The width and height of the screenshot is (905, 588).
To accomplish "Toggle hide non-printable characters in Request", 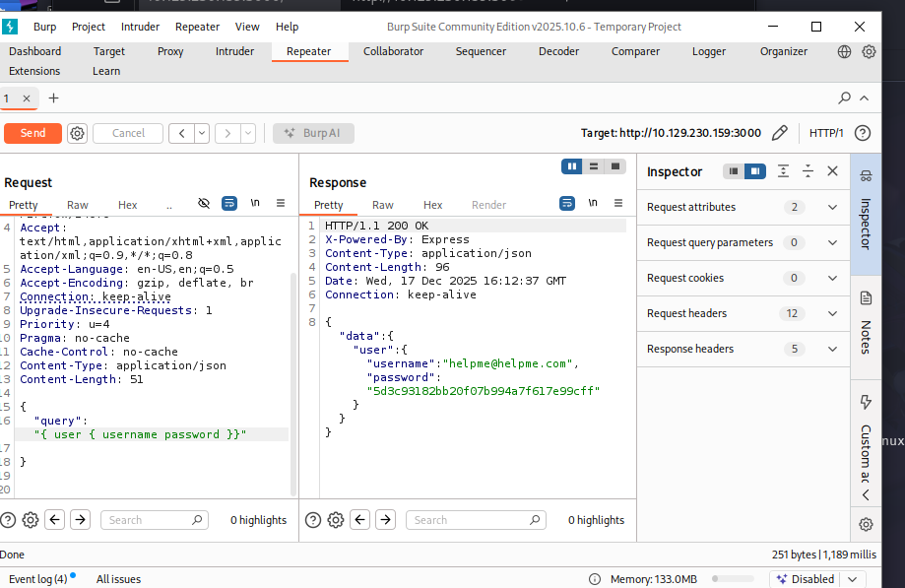I will 204,203.
